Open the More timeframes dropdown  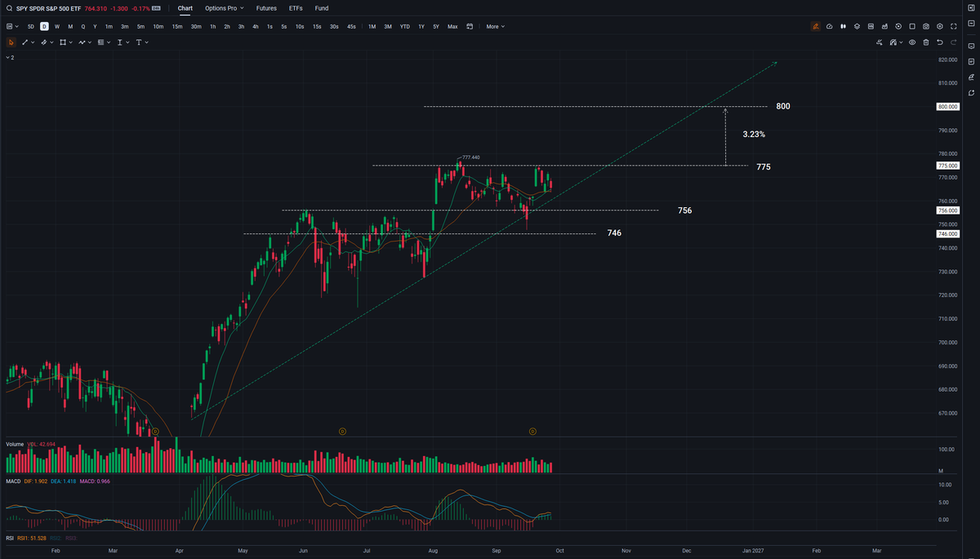click(496, 26)
